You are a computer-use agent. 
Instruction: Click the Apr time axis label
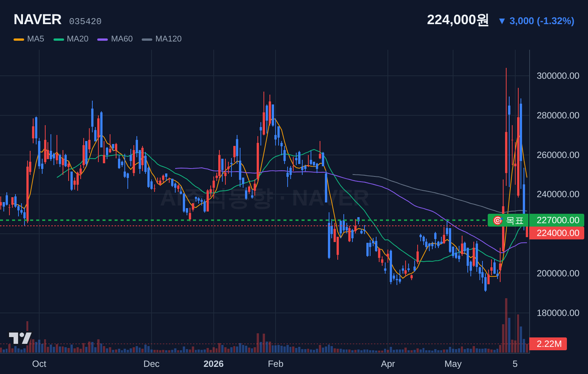tap(388, 364)
